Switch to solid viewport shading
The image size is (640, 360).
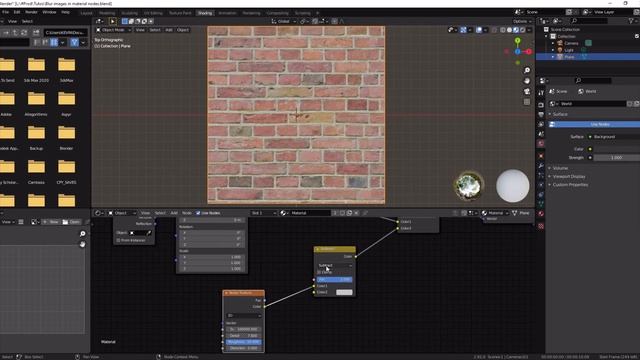tap(509, 30)
